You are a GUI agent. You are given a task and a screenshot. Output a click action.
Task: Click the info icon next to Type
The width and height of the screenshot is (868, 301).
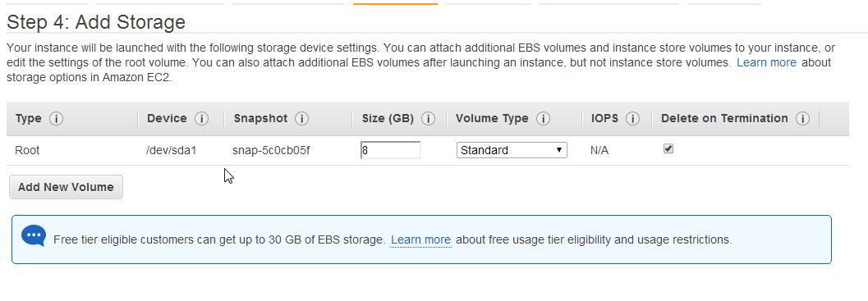57,118
